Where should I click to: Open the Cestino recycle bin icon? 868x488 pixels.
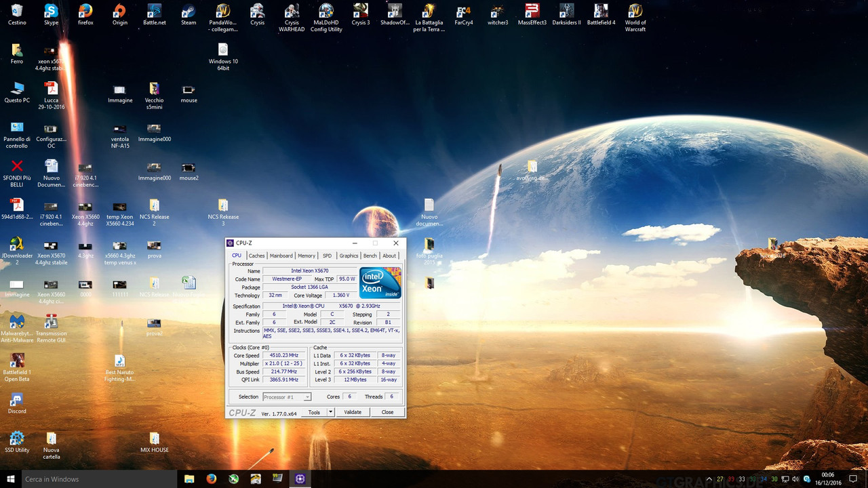tap(17, 14)
